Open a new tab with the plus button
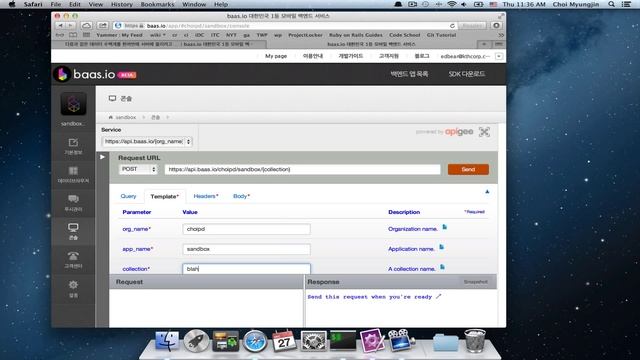 pos(484,44)
